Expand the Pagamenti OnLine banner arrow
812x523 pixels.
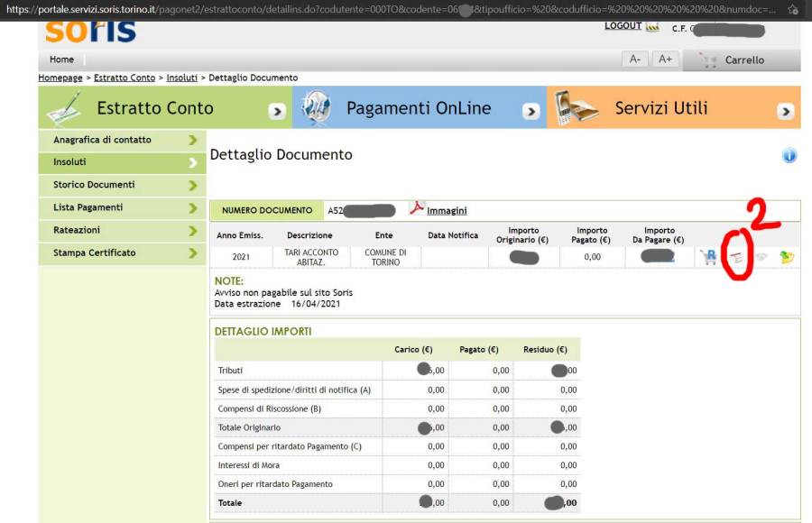pyautogui.click(x=531, y=111)
